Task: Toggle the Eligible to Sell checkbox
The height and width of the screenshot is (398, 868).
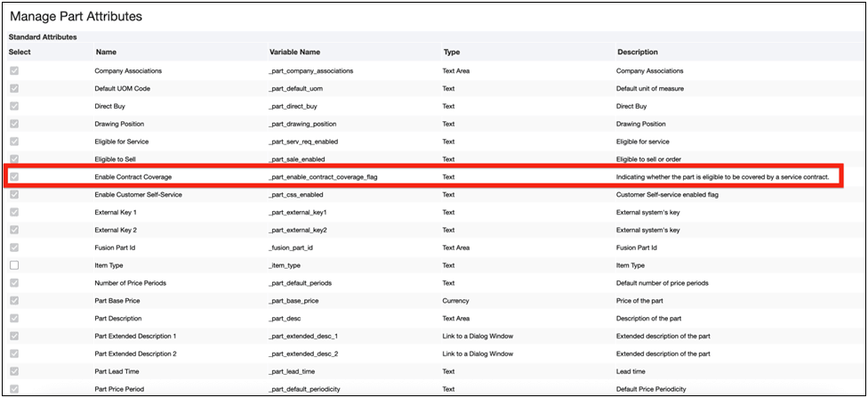Action: [x=14, y=159]
